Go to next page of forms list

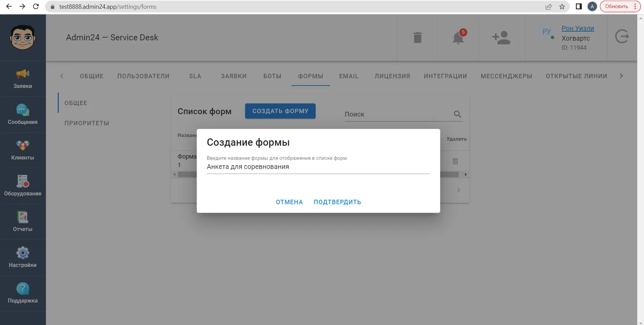tap(458, 190)
